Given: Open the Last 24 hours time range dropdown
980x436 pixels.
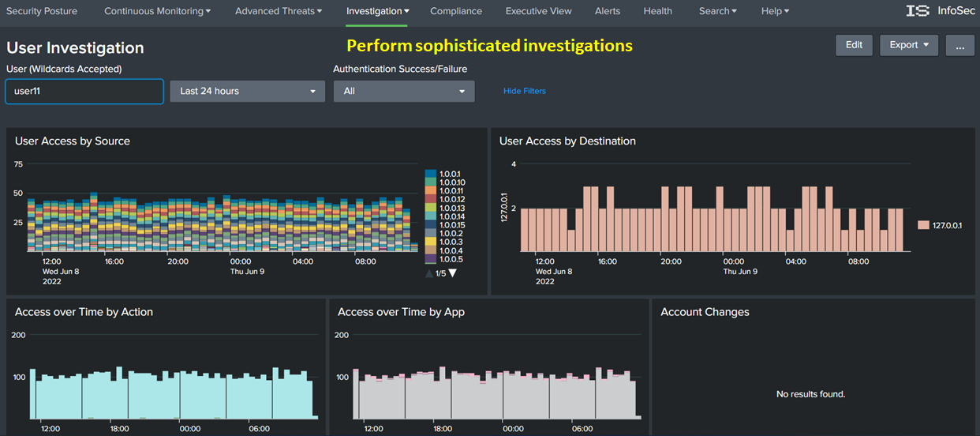Looking at the screenshot, I should coord(247,91).
